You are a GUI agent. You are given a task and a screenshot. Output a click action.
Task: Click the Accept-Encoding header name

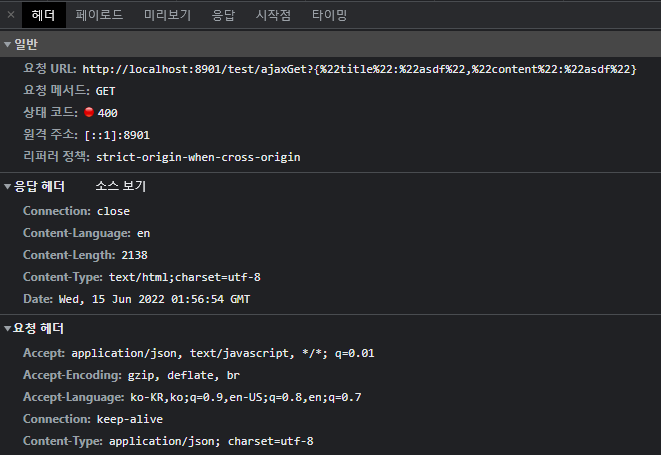73,375
